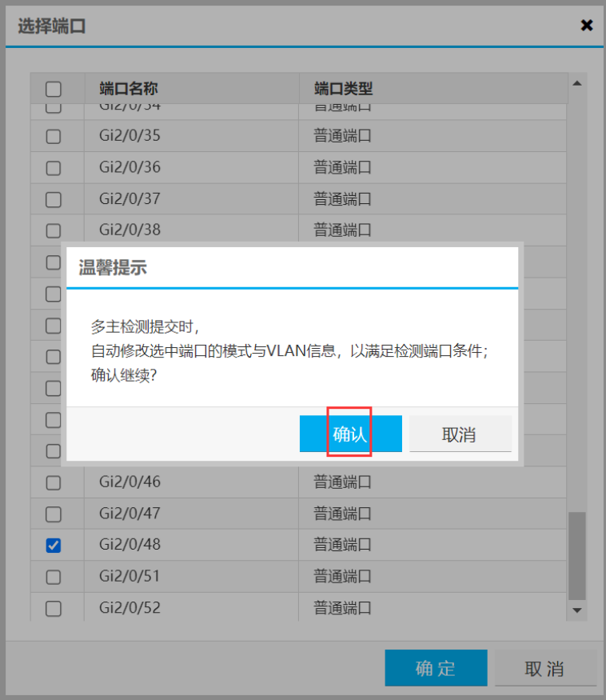Click the port name Gi2/0/37

coord(130,198)
